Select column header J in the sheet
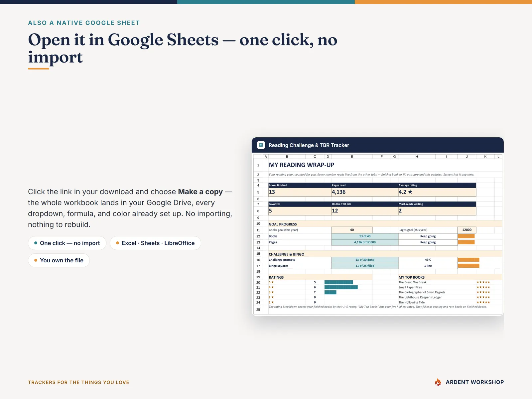This screenshot has width=532, height=399. (467, 156)
